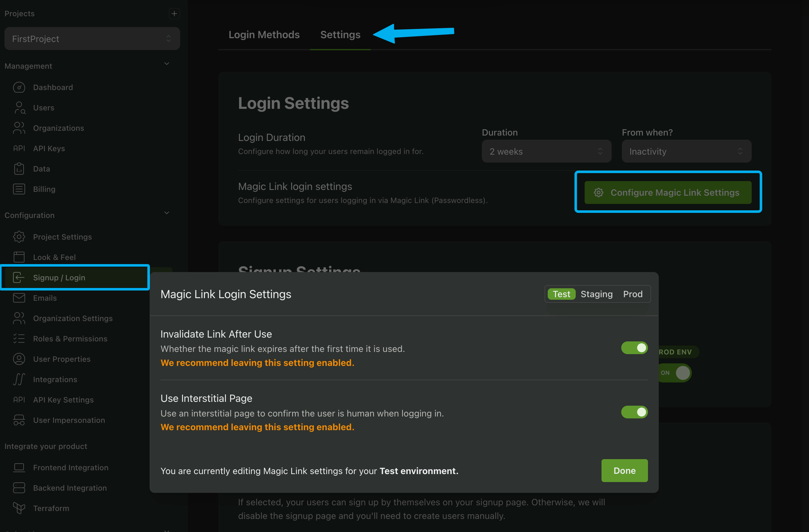Open Look & Feel configuration
This screenshot has height=532, width=809.
[x=55, y=257]
